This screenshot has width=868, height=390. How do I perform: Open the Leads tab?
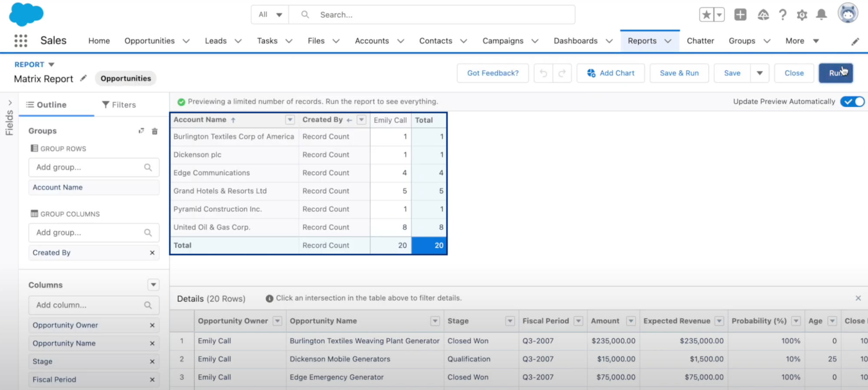(x=216, y=41)
